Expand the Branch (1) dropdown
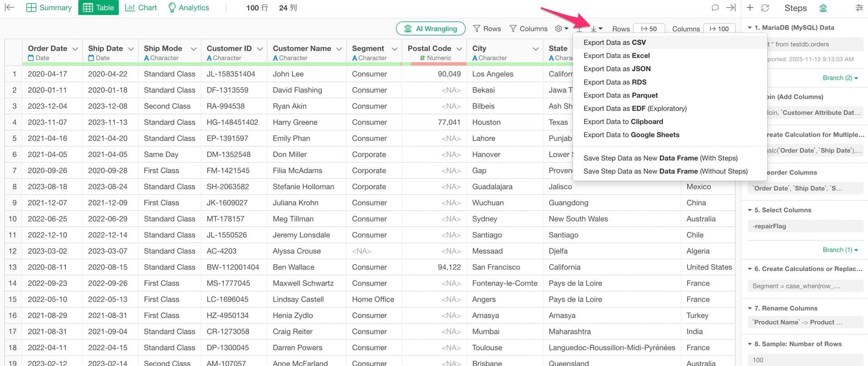 pos(840,250)
